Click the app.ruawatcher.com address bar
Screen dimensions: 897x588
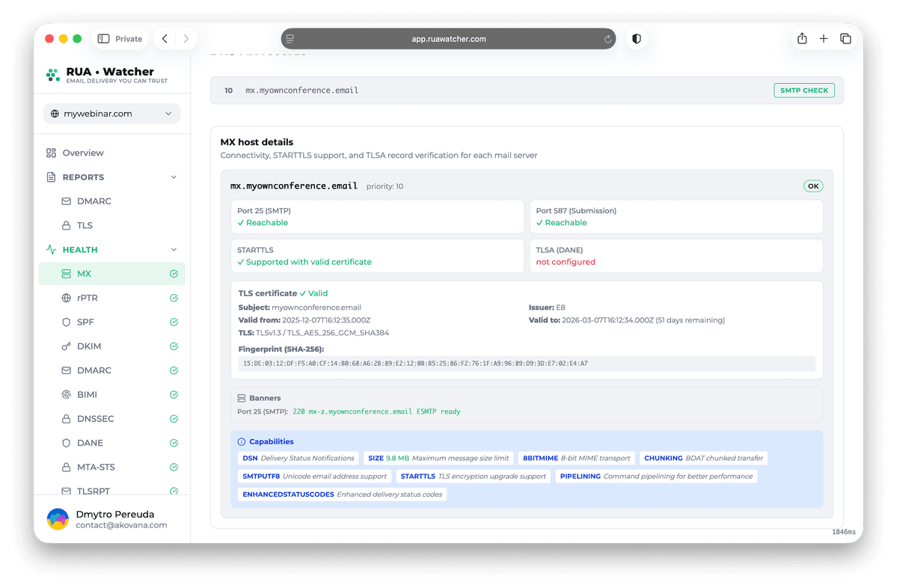coord(448,38)
